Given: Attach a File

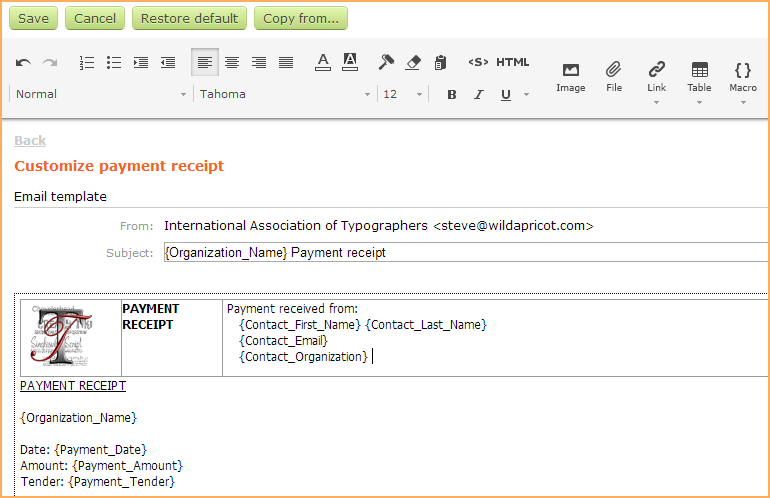Looking at the screenshot, I should [614, 78].
